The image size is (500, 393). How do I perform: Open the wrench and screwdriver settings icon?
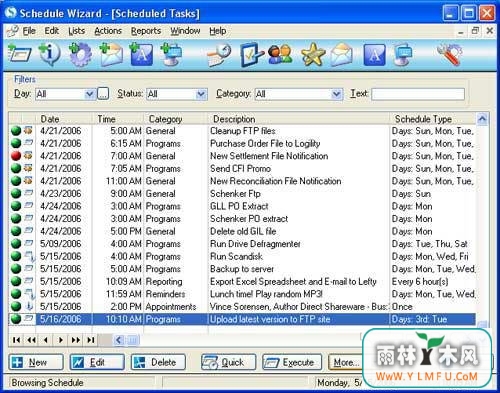tap(450, 54)
